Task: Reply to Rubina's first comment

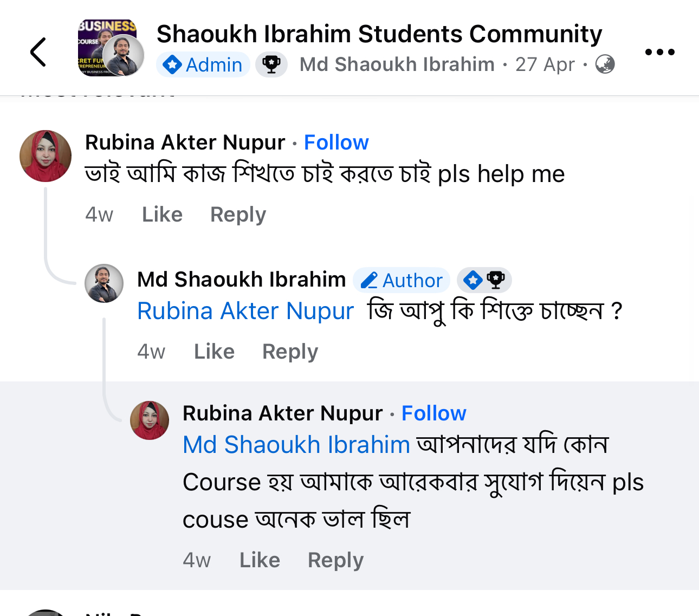Action: point(238,215)
